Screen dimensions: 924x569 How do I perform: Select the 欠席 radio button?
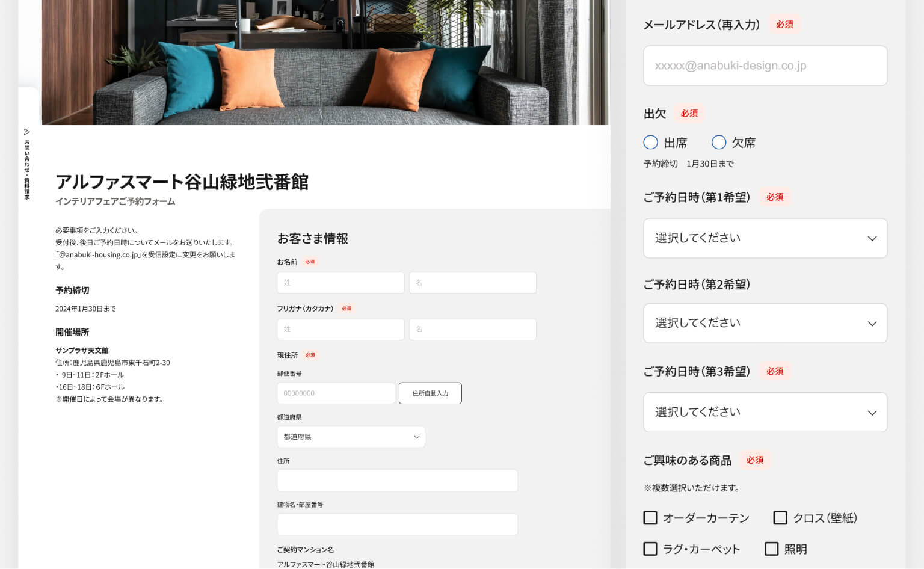719,143
